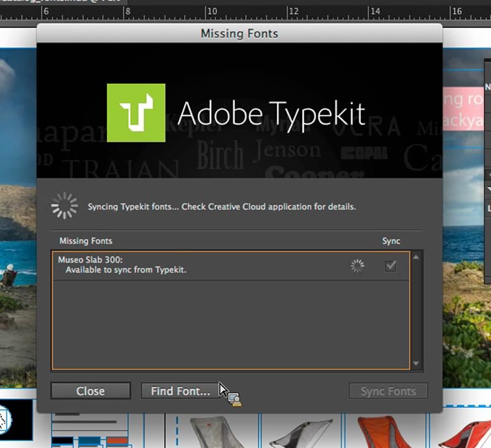Click the font list scroll down arrow
491x448 pixels.
coord(416,363)
